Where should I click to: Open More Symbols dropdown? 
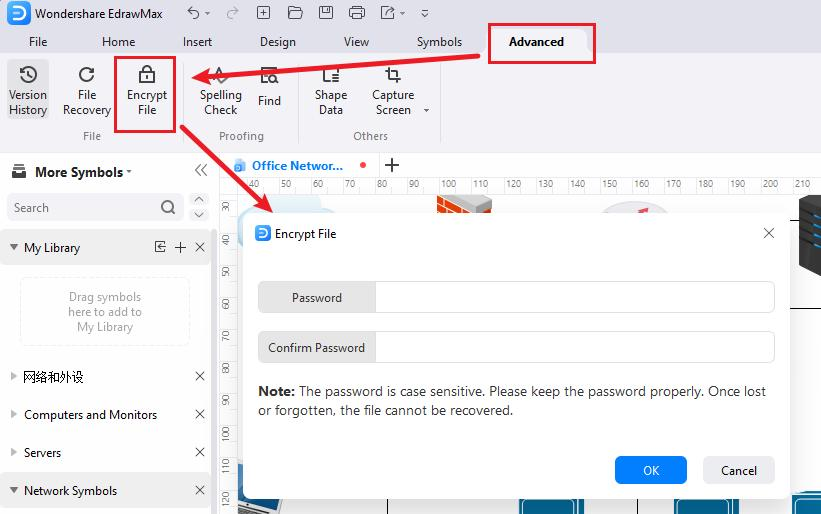(x=83, y=172)
